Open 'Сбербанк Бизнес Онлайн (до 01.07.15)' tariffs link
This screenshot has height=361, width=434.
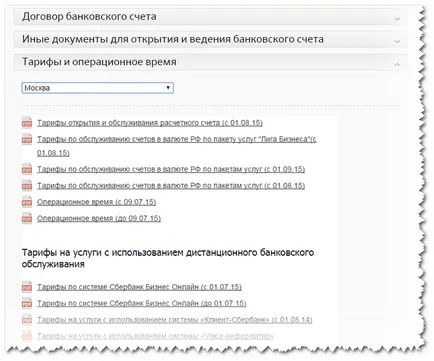[x=141, y=303]
